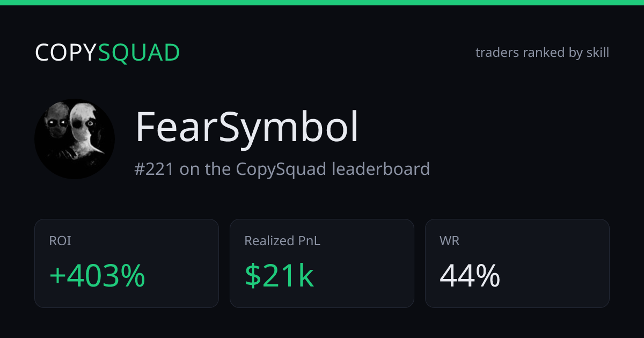Viewport: 644px width, 338px height.
Task: Click the 'traders ranked by skill' tagline
Action: 542,53
